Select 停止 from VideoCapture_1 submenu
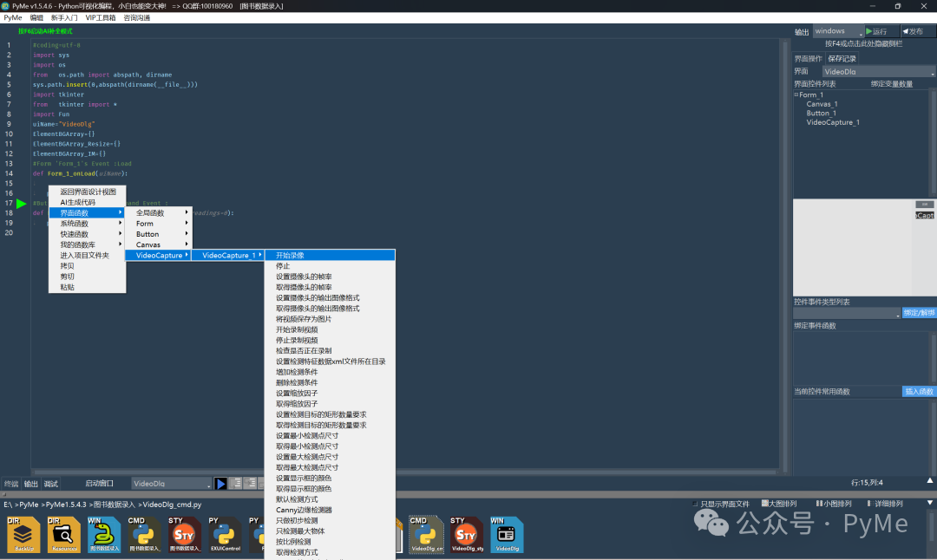This screenshot has height=560, width=937. point(330,265)
